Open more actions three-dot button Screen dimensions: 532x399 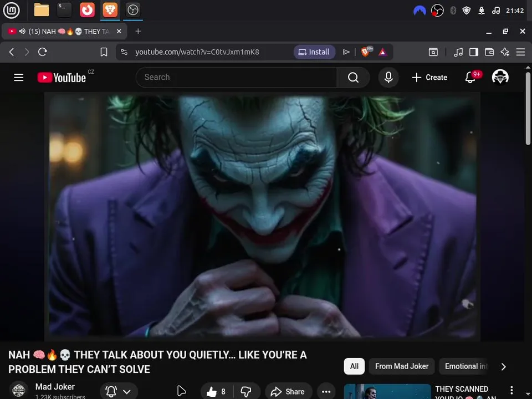click(326, 392)
